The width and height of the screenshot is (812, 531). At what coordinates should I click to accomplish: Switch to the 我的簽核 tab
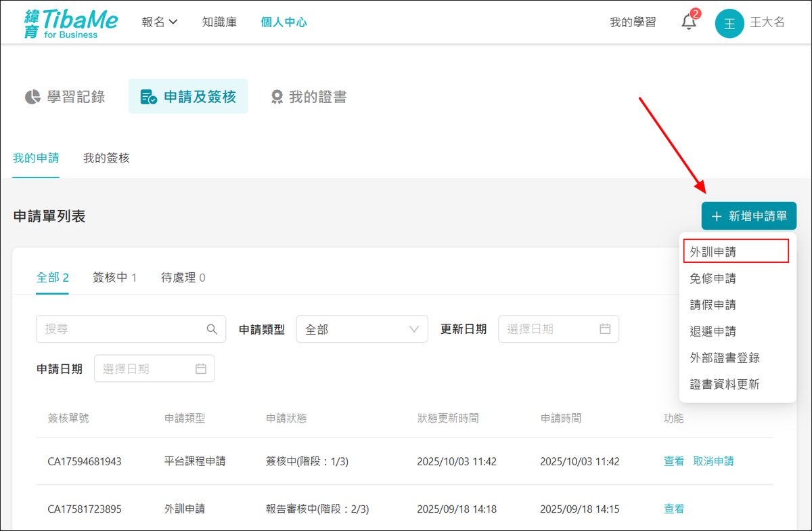click(106, 158)
